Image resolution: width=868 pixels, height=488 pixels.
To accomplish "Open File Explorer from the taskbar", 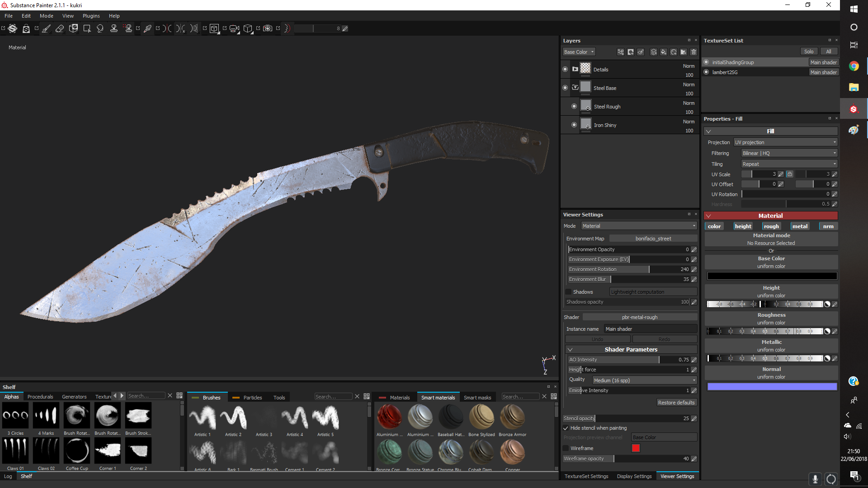I will click(x=854, y=88).
